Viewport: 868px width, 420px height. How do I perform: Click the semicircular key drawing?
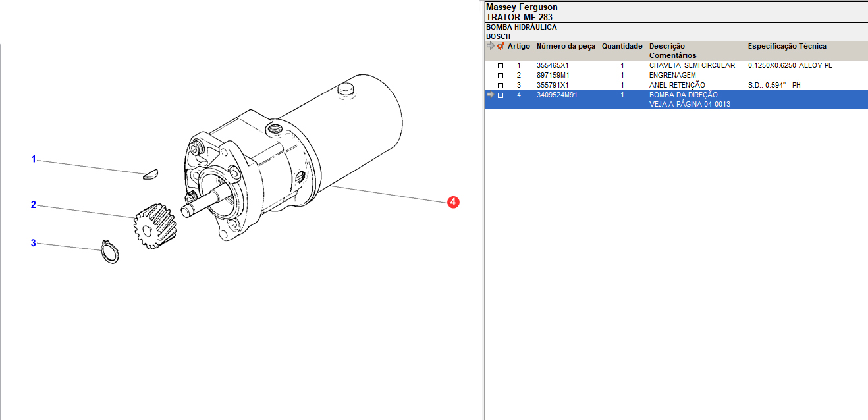(x=151, y=174)
